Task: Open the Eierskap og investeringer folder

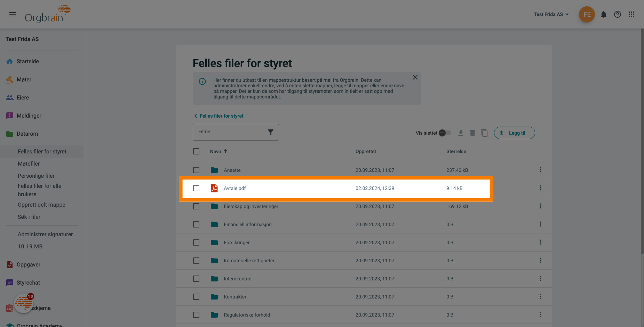Action: 251,206
